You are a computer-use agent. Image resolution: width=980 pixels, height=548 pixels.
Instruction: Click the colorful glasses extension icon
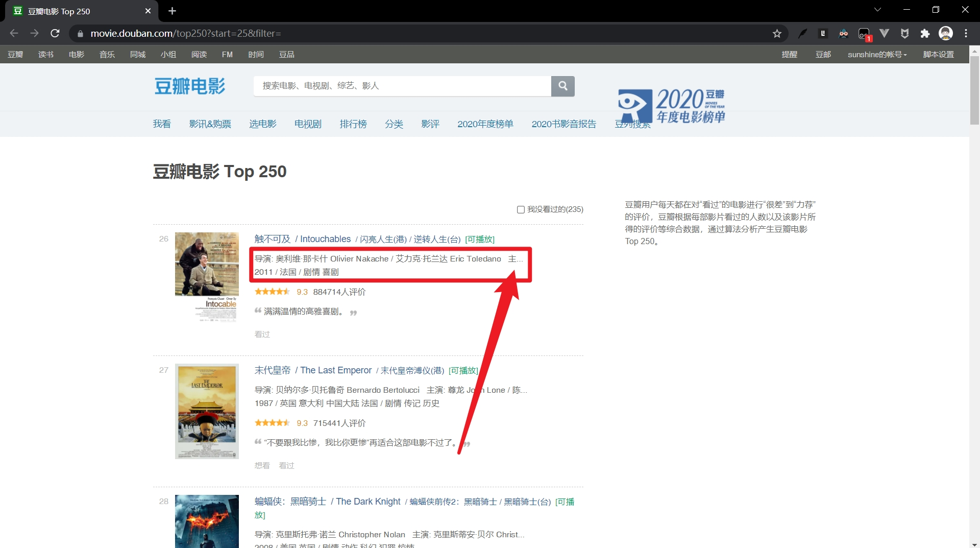(x=843, y=34)
